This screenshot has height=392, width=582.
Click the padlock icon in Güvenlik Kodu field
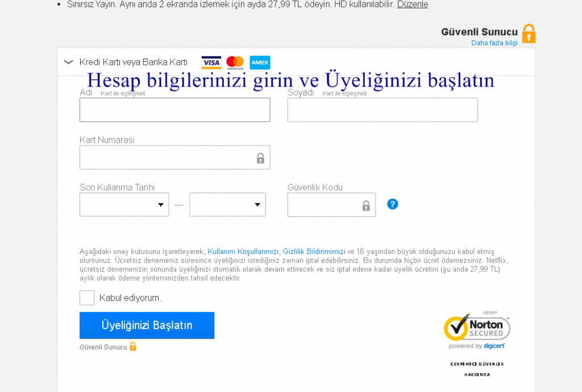[366, 206]
